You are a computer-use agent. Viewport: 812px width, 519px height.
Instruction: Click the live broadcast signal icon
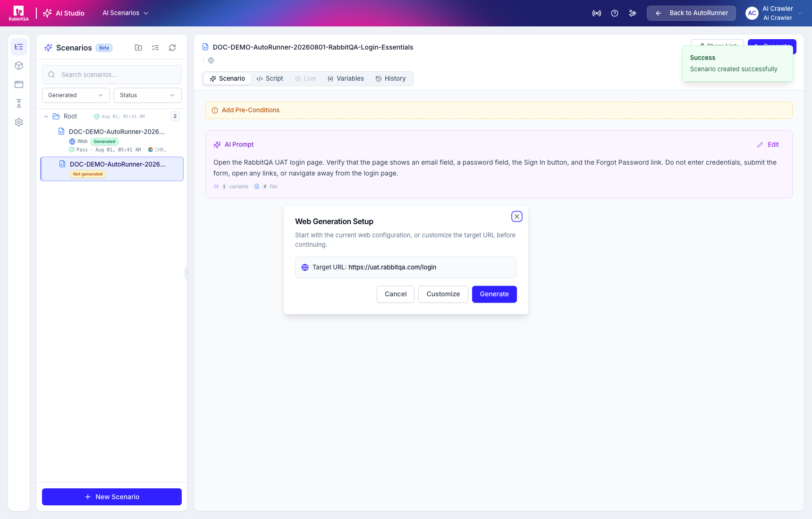(x=597, y=13)
